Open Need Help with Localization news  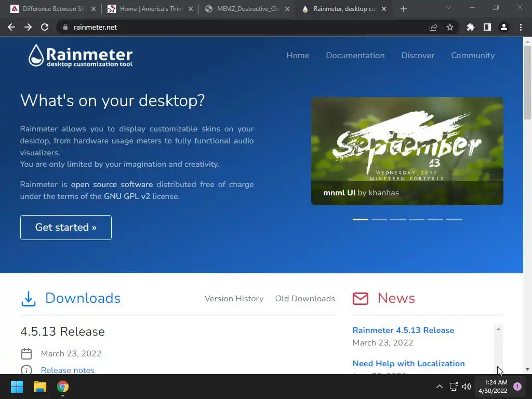(408, 363)
